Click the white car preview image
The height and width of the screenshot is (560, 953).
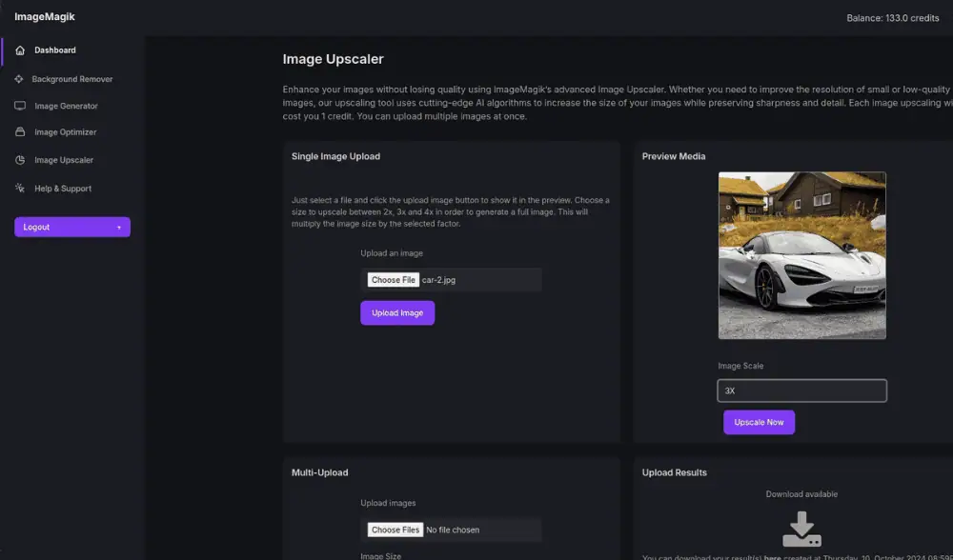click(x=801, y=255)
